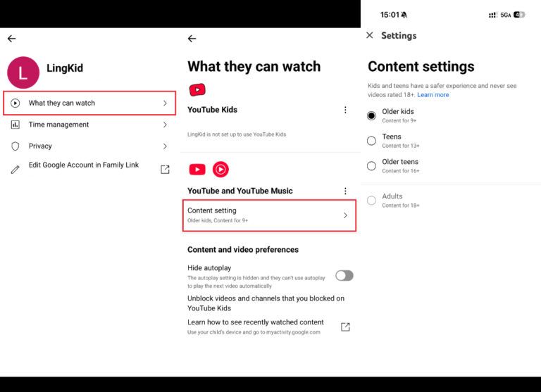Click the 'Content for 18+' caption
The image size is (541, 392).
coord(401,206)
